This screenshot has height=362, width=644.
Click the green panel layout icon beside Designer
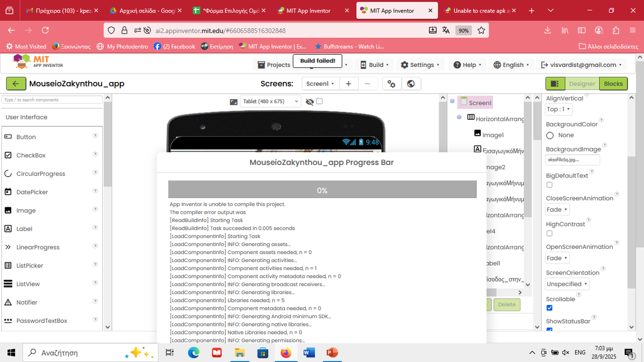coord(555,84)
